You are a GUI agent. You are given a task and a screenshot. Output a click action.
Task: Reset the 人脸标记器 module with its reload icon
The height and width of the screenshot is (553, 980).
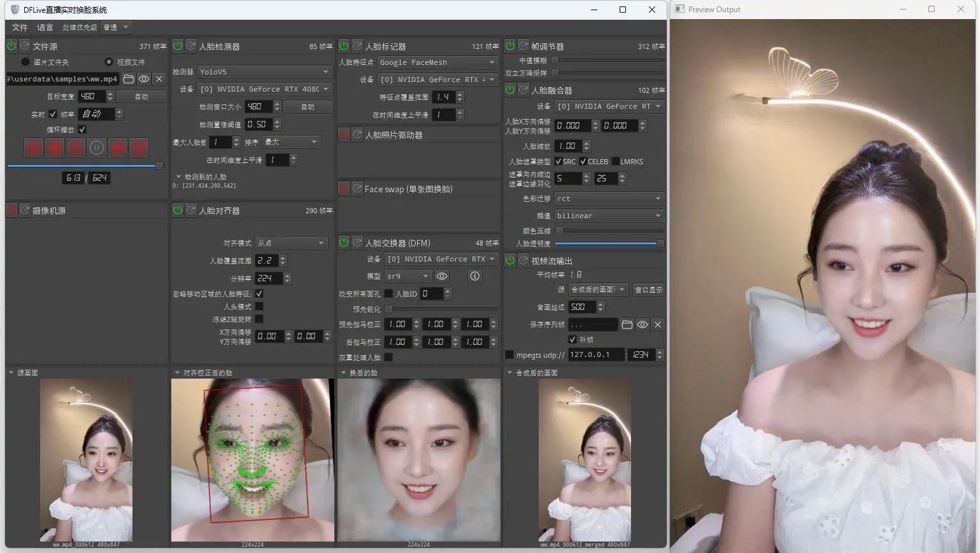tap(357, 46)
